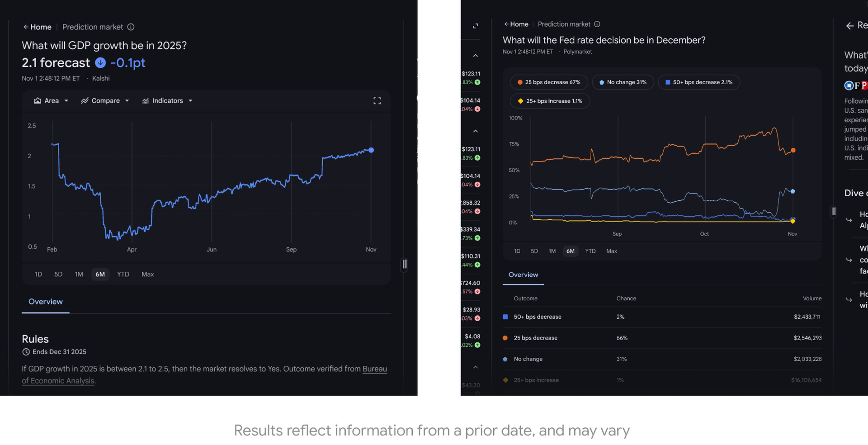This screenshot has width=868, height=445.
Task: Click the latest data point on the GDP chart
Action: point(371,150)
